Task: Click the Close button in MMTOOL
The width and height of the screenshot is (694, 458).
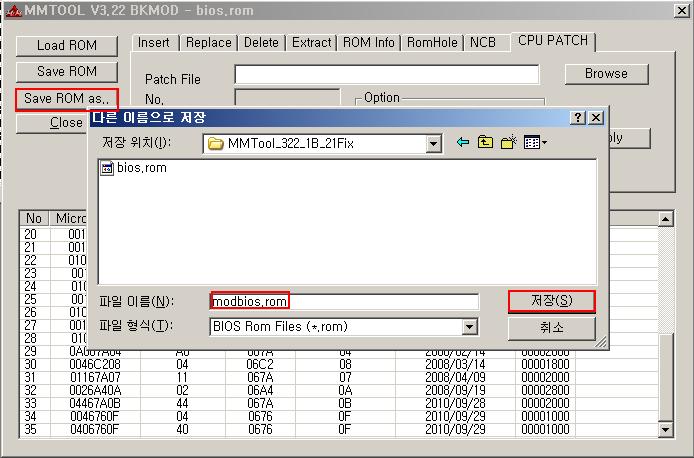Action: [53, 123]
